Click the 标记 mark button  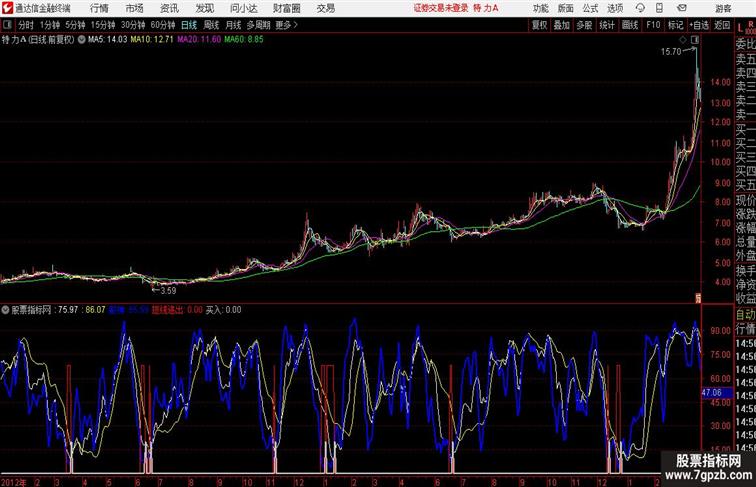coord(675,25)
